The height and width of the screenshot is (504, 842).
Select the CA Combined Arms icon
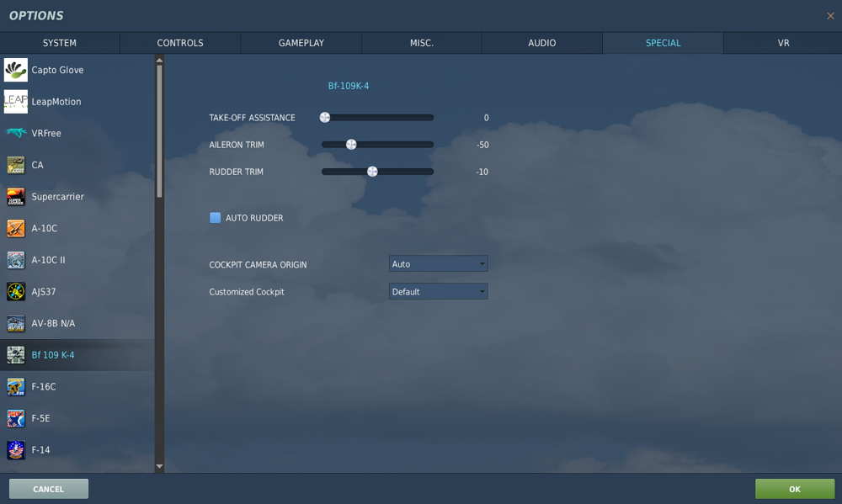coord(15,165)
